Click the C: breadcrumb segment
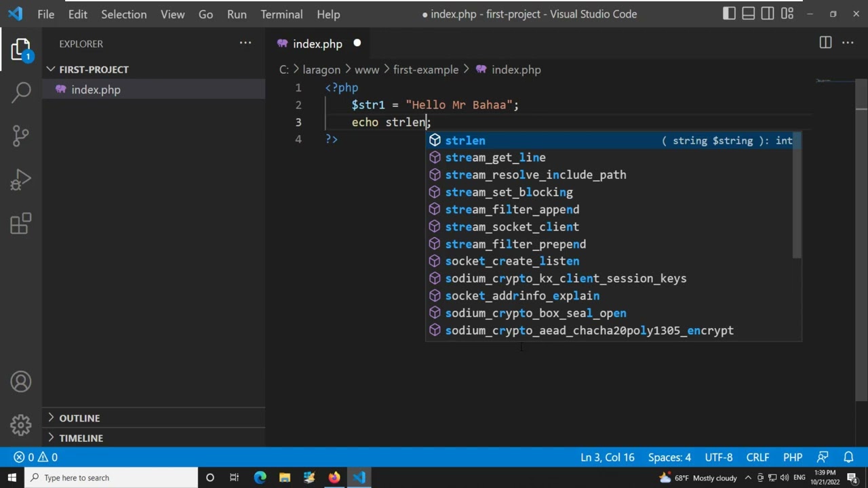This screenshot has height=488, width=868. 284,70
